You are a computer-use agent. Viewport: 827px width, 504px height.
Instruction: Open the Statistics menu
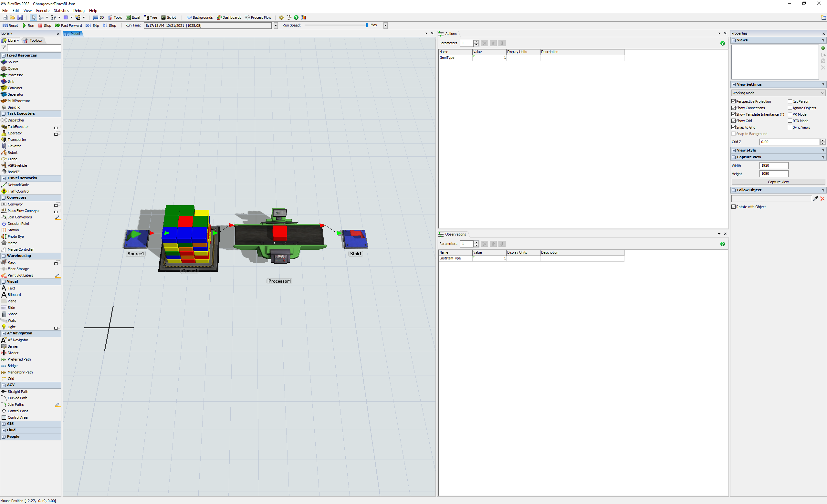pyautogui.click(x=61, y=11)
